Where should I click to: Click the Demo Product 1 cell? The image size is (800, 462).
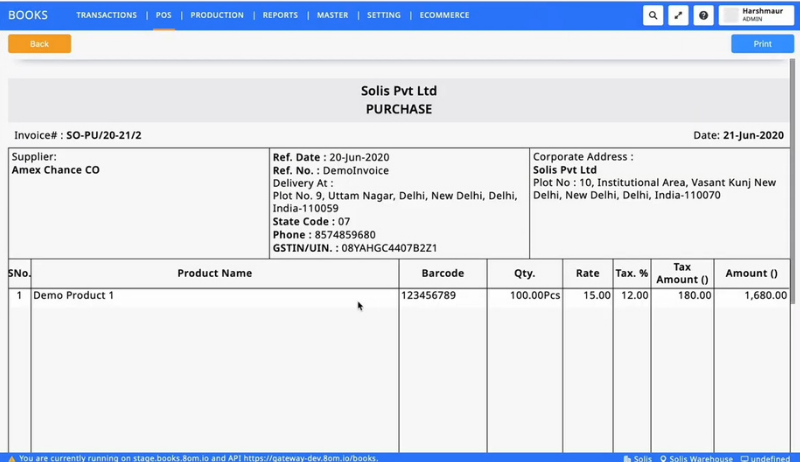[215, 295]
